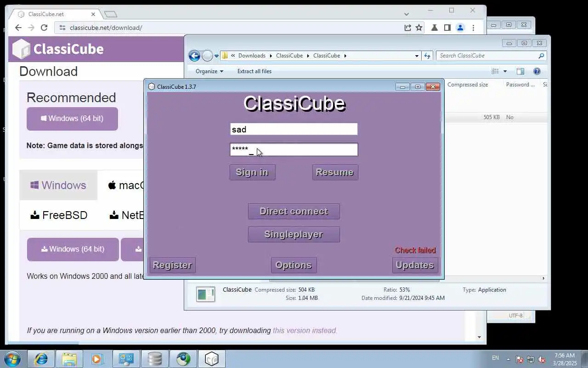The height and width of the screenshot is (368, 588).
Task: Click the ClassiCube 1.3.7 title bar icon
Action: coord(152,86)
